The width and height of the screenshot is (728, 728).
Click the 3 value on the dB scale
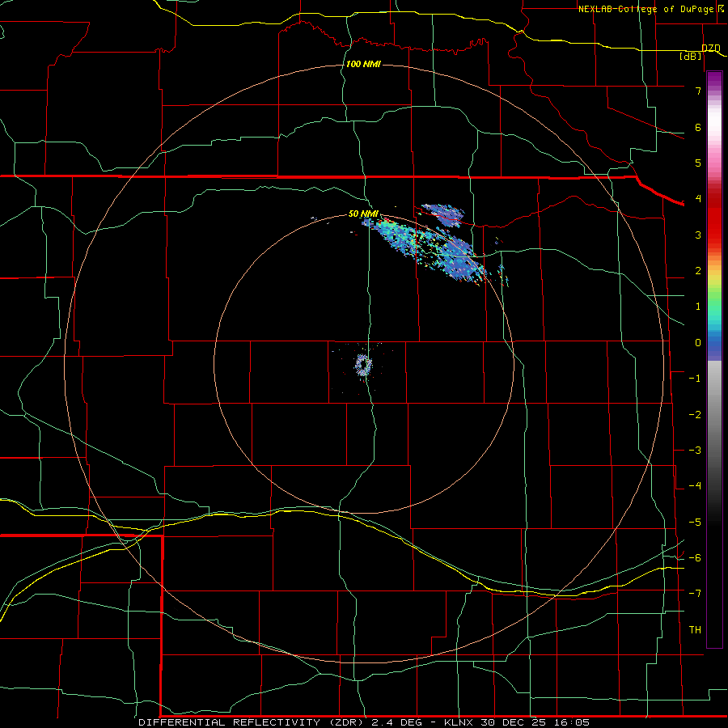tap(698, 235)
